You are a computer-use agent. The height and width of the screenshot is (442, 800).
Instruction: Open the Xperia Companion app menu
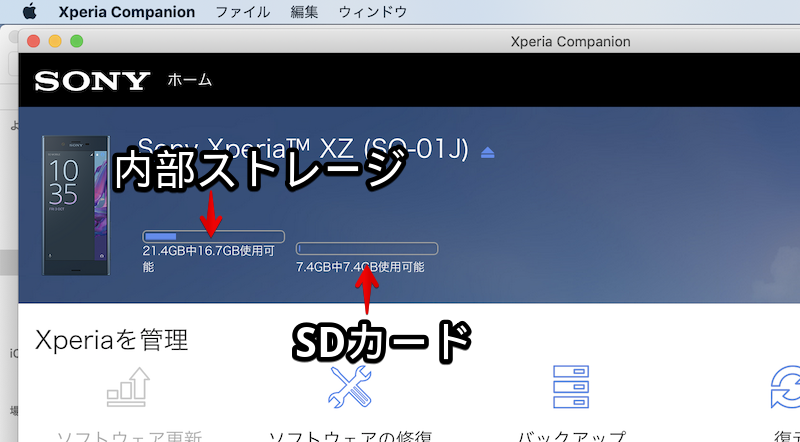(127, 12)
